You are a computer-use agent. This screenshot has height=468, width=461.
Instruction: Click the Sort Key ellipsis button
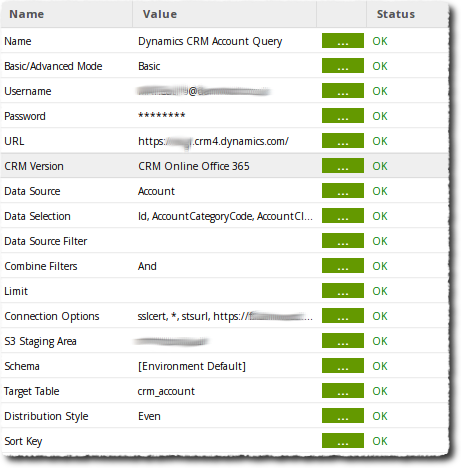(343, 441)
